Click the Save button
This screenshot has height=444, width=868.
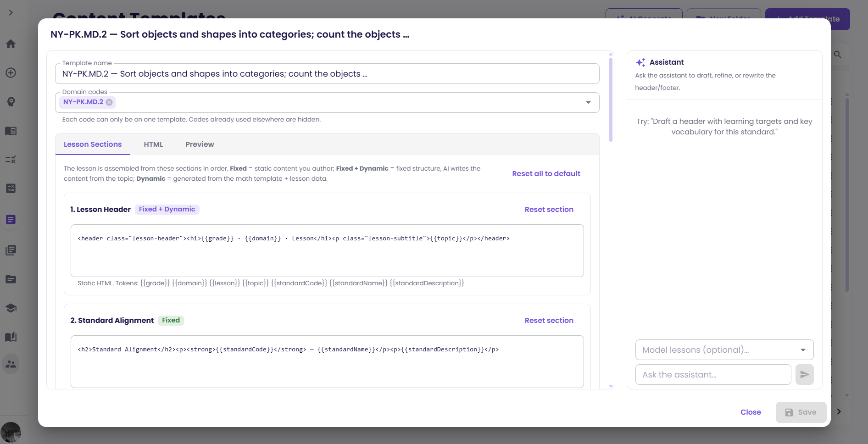click(x=801, y=412)
